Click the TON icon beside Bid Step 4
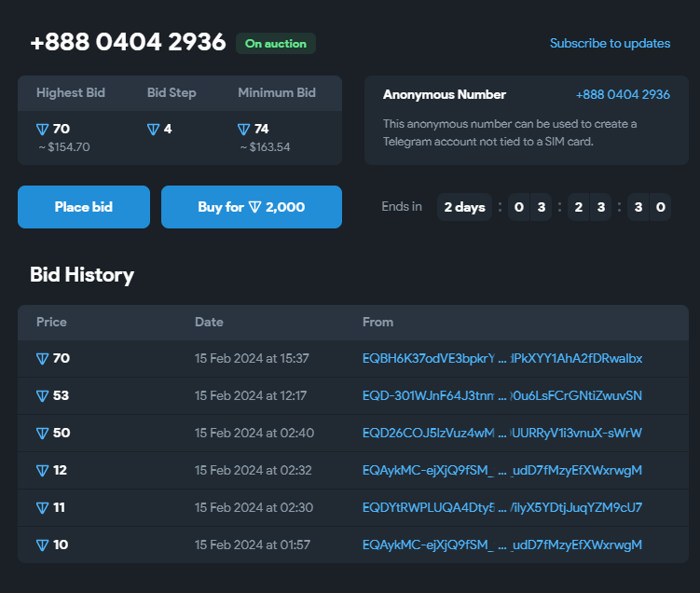The image size is (700, 593). (x=153, y=130)
